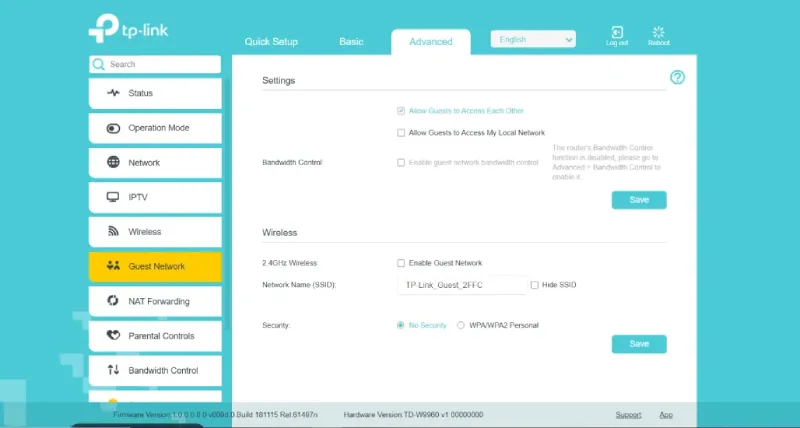The image size is (800, 428).
Task: Click the Status pulse icon
Action: [113, 93]
